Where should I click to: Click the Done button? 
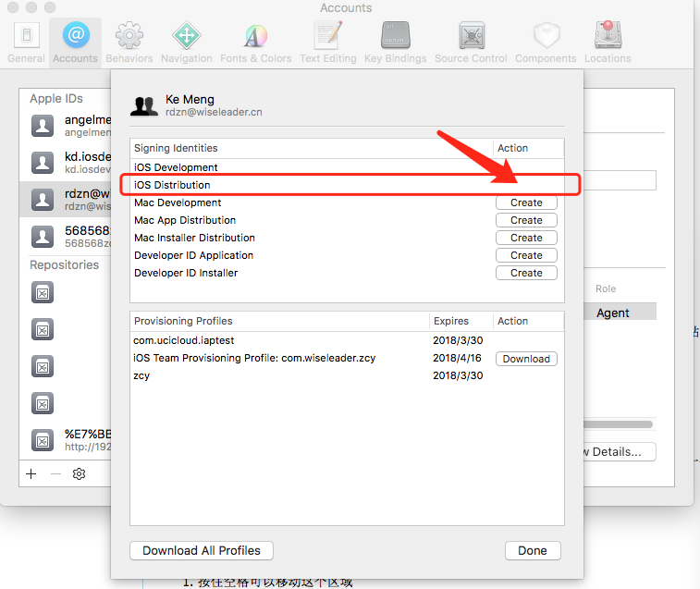pyautogui.click(x=533, y=550)
